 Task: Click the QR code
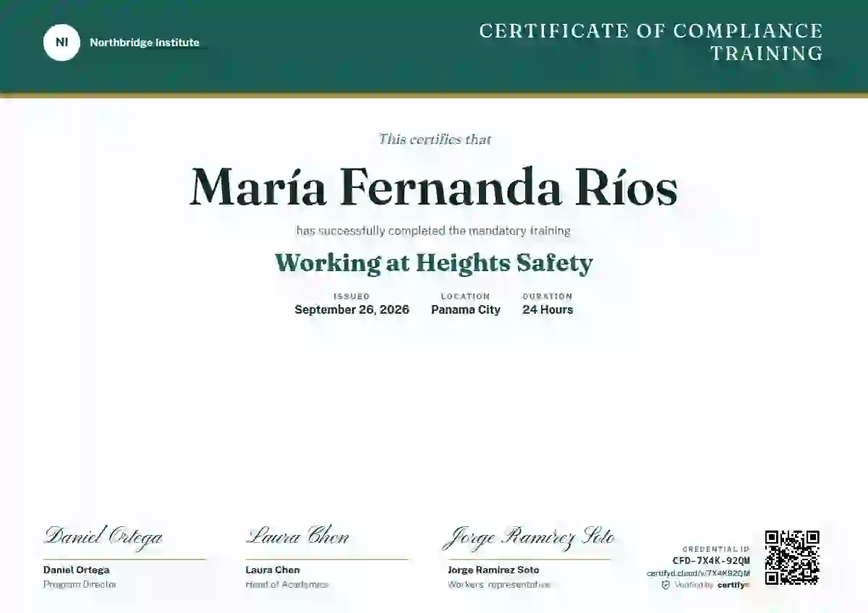tap(792, 557)
